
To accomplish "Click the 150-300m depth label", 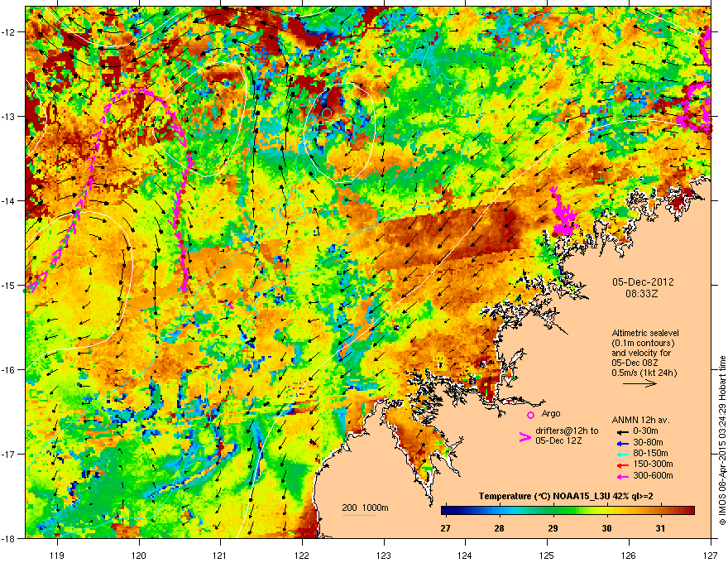I will (x=653, y=464).
